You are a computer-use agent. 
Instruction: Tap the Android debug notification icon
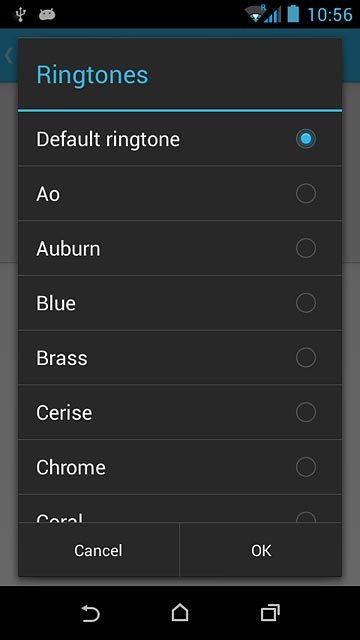pyautogui.click(x=47, y=15)
